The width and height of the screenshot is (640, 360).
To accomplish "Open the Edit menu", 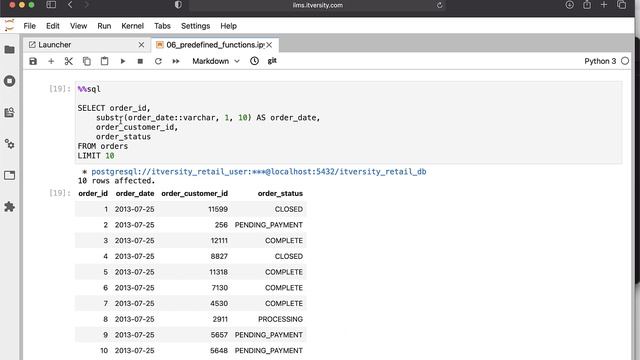I will [53, 26].
